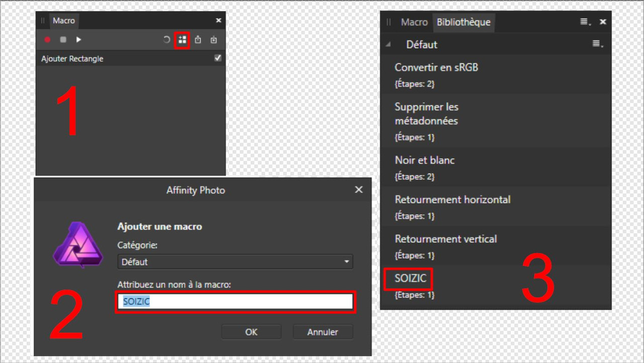Select the Bibliothèque tab
This screenshot has height=363, width=644.
pos(463,22)
